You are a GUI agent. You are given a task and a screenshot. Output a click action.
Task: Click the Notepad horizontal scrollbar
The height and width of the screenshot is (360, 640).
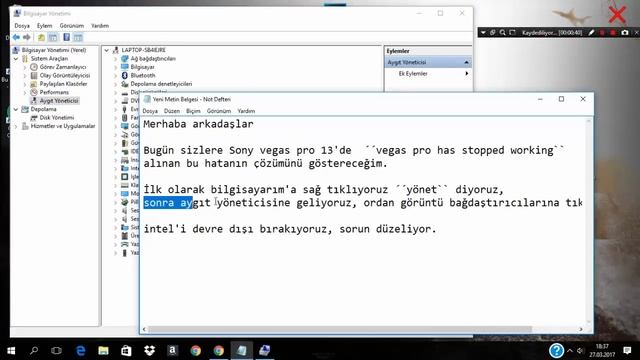tap(340, 329)
